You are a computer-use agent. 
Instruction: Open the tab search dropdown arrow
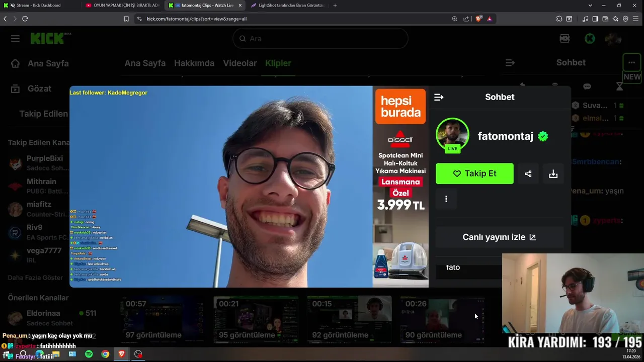[x=590, y=5]
